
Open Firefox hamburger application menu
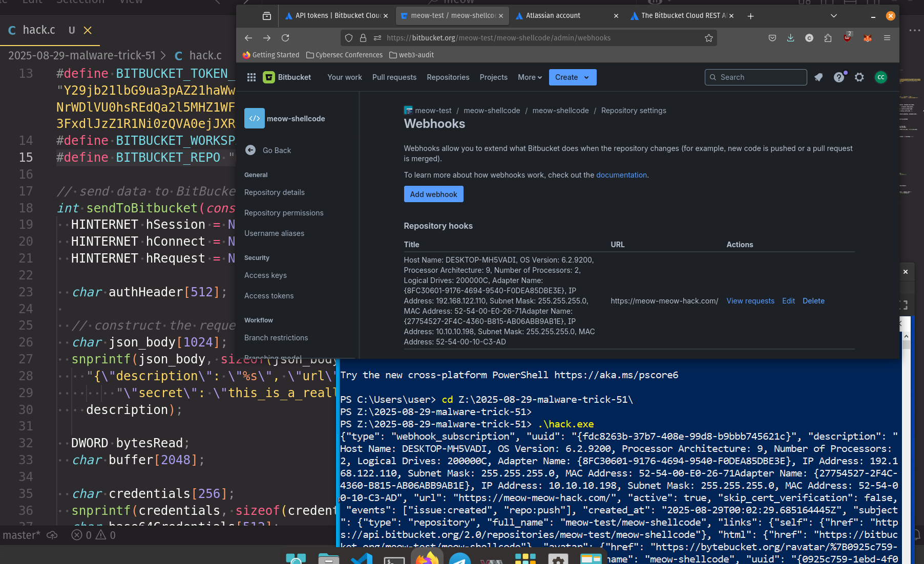point(887,38)
